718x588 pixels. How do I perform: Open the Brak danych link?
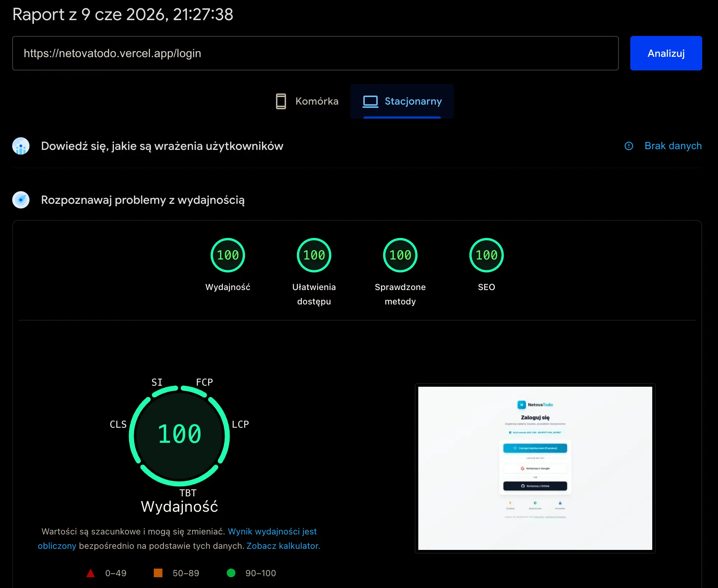pyautogui.click(x=673, y=146)
